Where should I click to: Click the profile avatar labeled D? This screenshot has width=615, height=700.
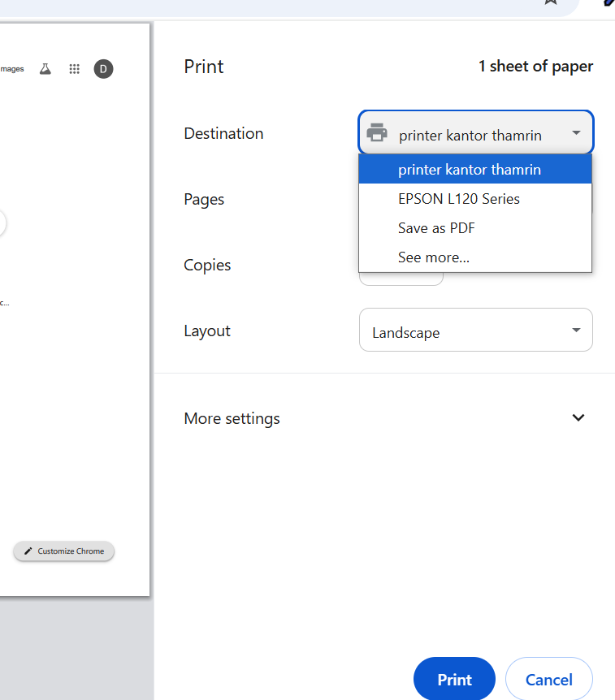click(x=103, y=69)
